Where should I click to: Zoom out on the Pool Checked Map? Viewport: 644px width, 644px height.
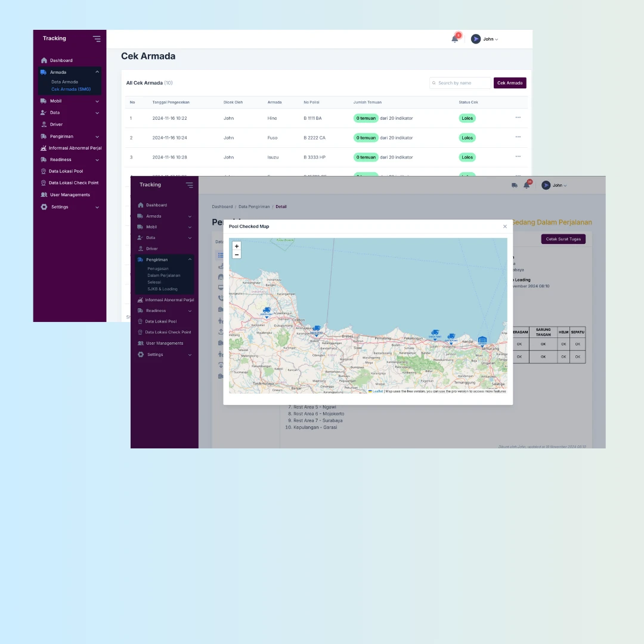point(237,255)
